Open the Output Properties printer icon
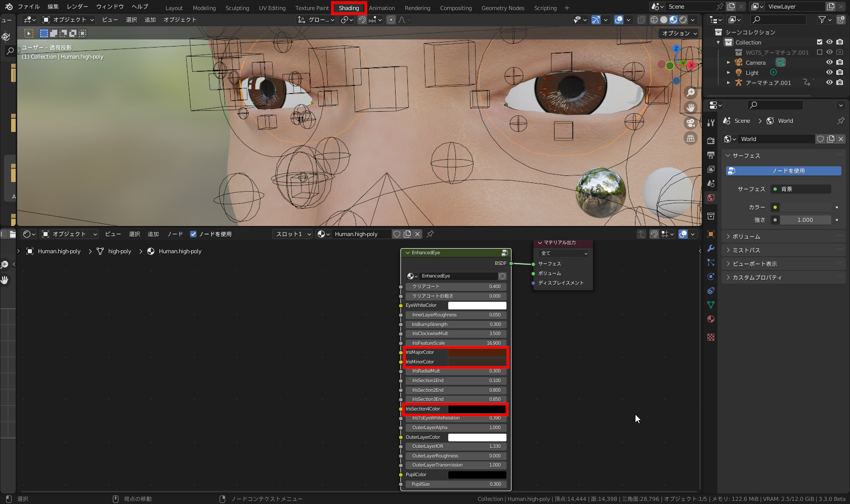 pos(710,155)
